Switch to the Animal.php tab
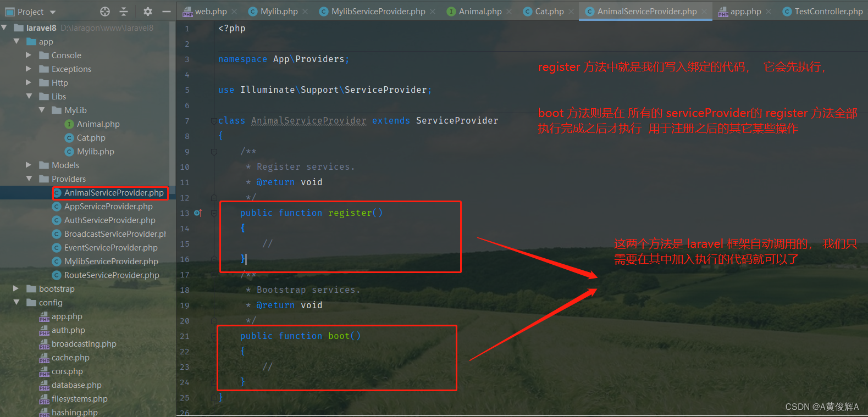 pos(480,12)
